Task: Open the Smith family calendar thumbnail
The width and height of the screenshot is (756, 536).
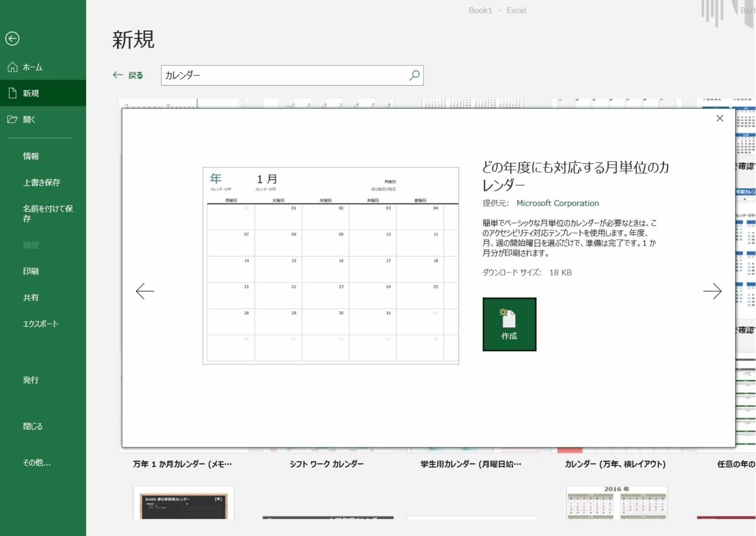Action: click(x=184, y=503)
